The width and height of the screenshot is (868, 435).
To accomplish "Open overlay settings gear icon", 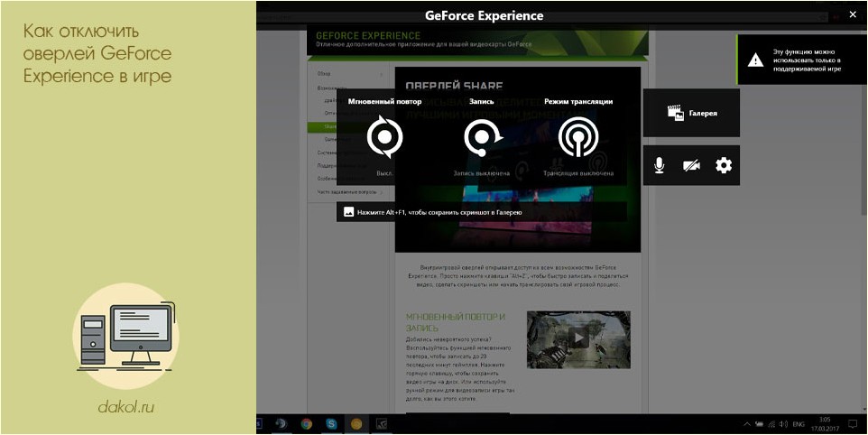I will click(x=724, y=165).
